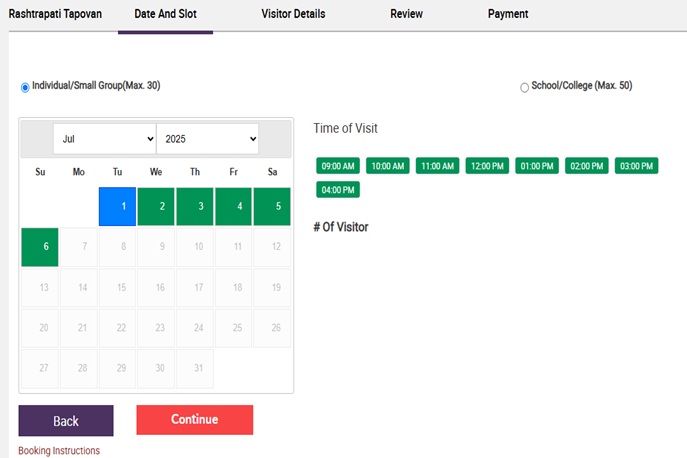The image size is (687, 458).
Task: Choose the 09:00 AM time slot
Action: [338, 166]
